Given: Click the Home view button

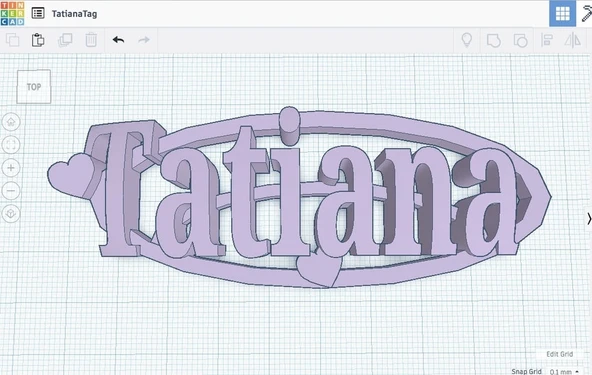Looking at the screenshot, I should [x=11, y=122].
